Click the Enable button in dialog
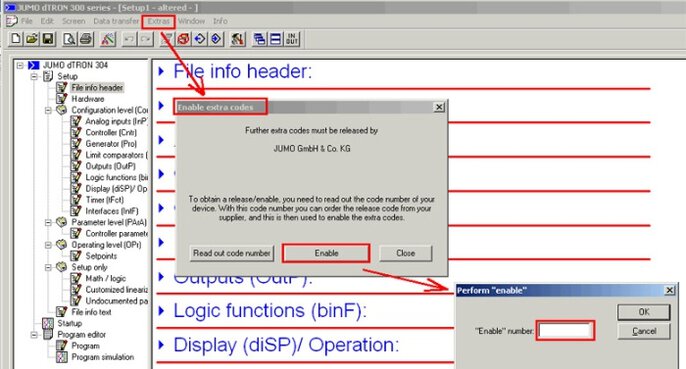 pos(326,253)
